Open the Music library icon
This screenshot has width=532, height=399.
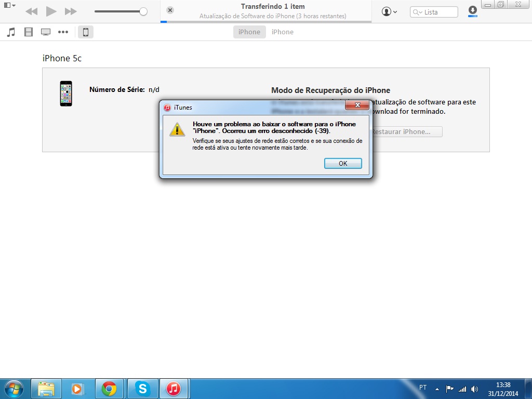[11, 32]
